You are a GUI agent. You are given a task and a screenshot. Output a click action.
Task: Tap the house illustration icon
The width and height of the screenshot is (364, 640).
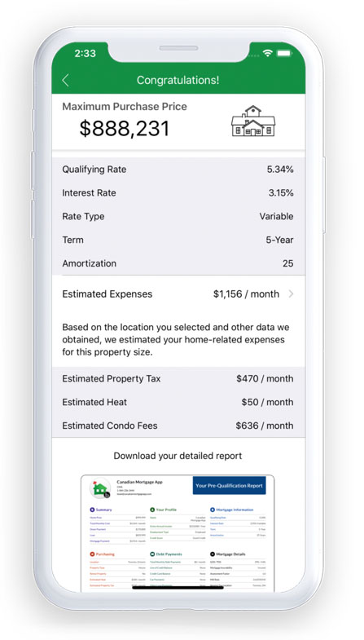253,121
